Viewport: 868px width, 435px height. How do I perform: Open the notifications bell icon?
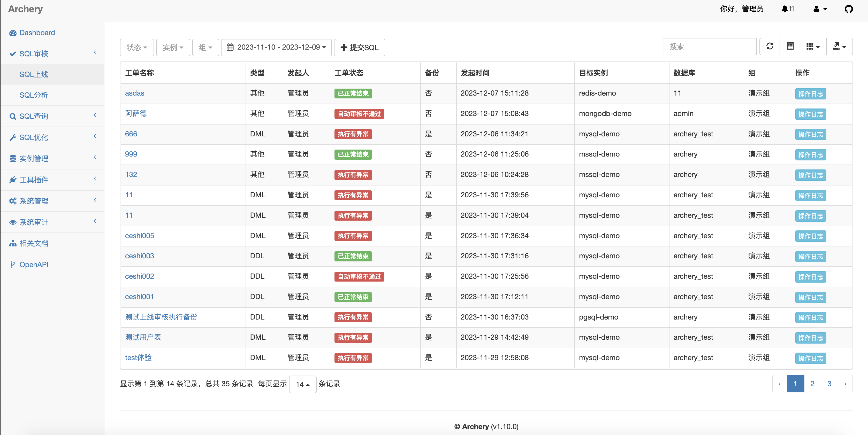[785, 9]
